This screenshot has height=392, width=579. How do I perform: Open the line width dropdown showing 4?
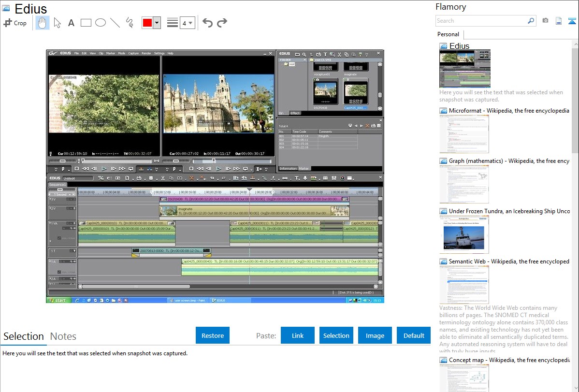pos(187,23)
